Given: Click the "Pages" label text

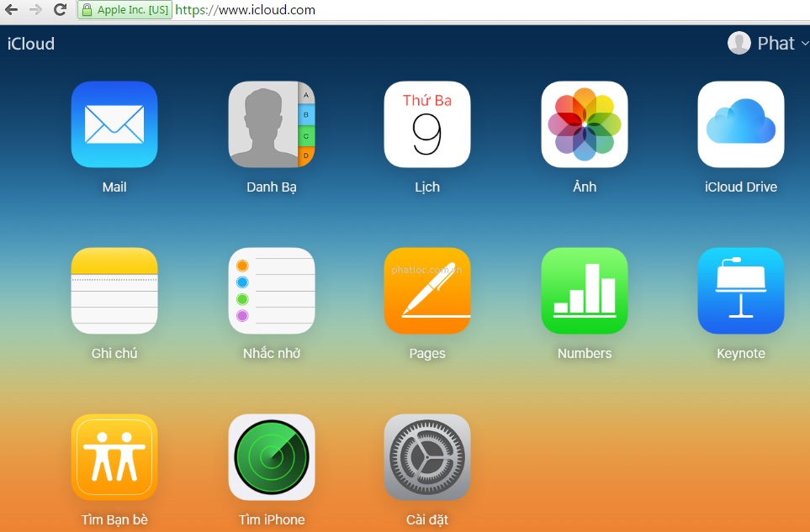Looking at the screenshot, I should pos(427,354).
